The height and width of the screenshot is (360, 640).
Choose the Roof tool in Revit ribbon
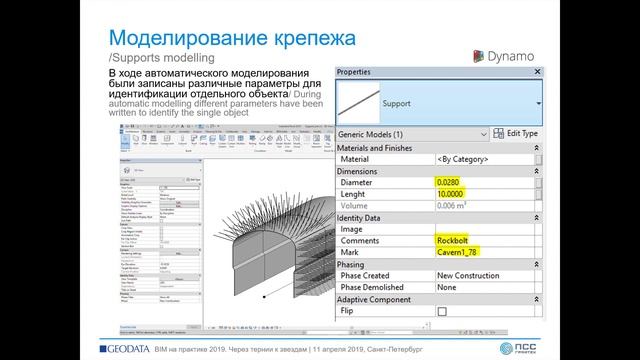coord(194,140)
